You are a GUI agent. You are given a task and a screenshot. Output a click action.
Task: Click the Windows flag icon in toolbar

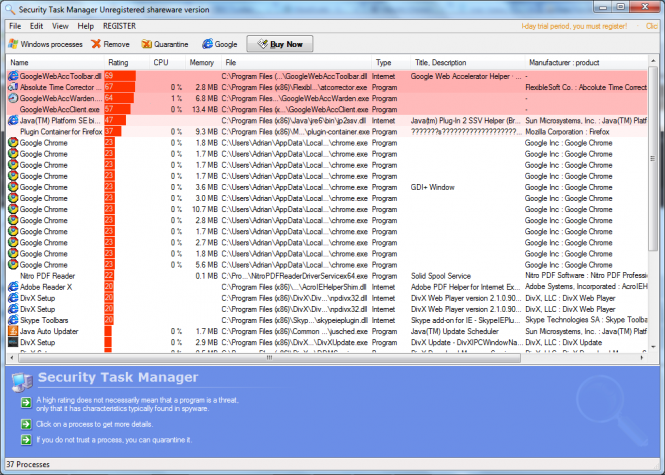click(13, 44)
